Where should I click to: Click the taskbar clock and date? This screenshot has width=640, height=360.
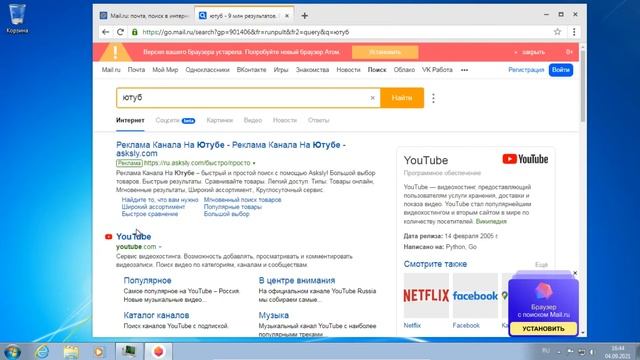point(618,352)
